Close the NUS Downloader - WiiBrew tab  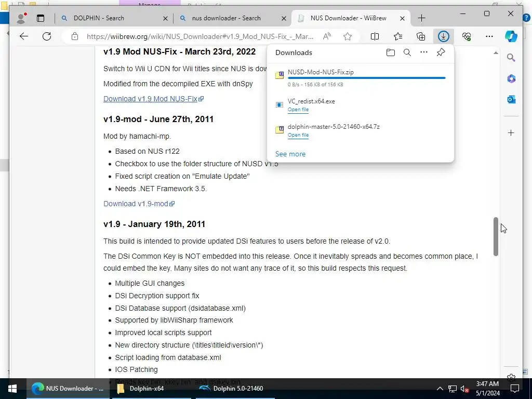[x=402, y=18]
